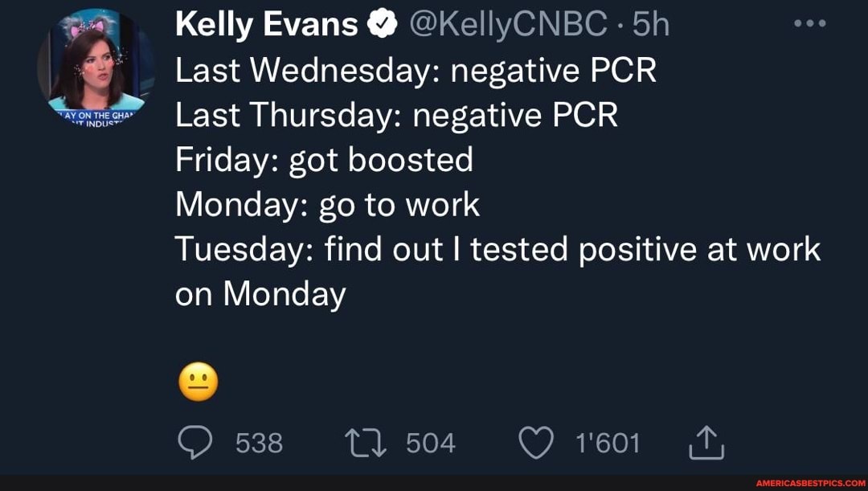Toggle follow via the more options menu
The image size is (868, 491).
pyautogui.click(x=809, y=23)
